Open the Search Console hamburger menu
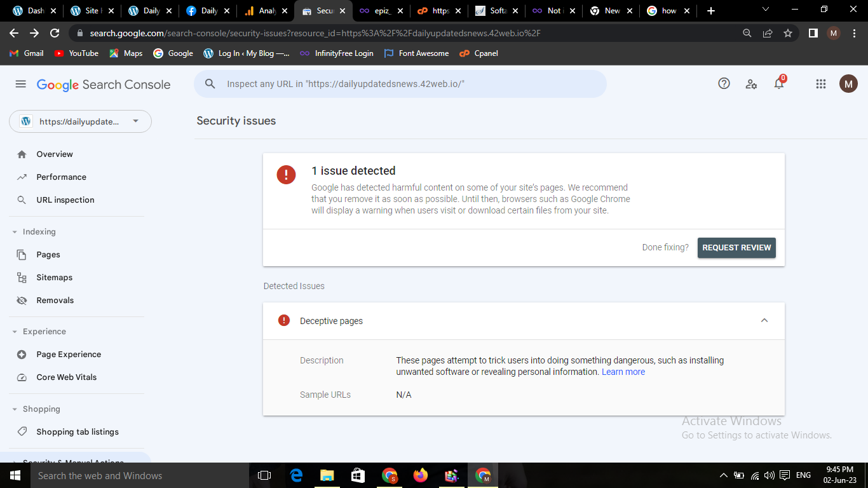868x488 pixels. (20, 85)
